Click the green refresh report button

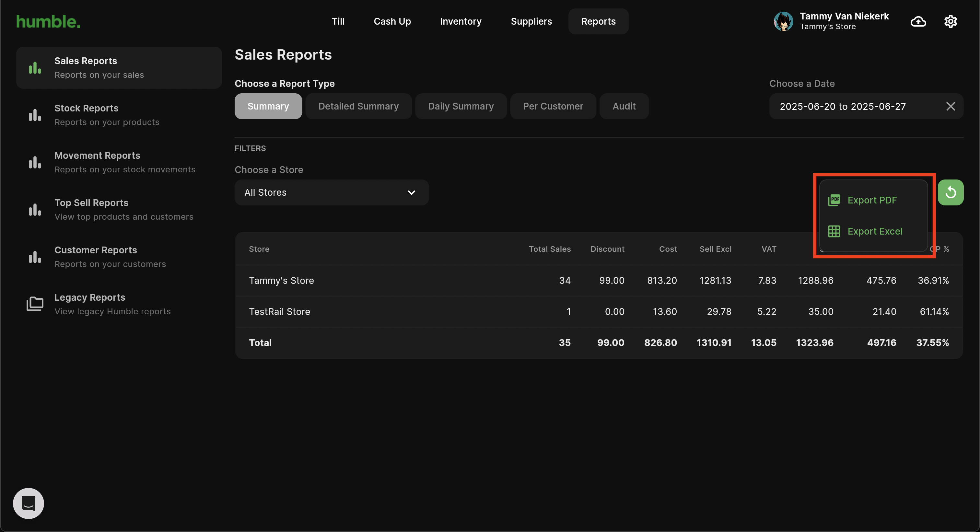tap(950, 192)
